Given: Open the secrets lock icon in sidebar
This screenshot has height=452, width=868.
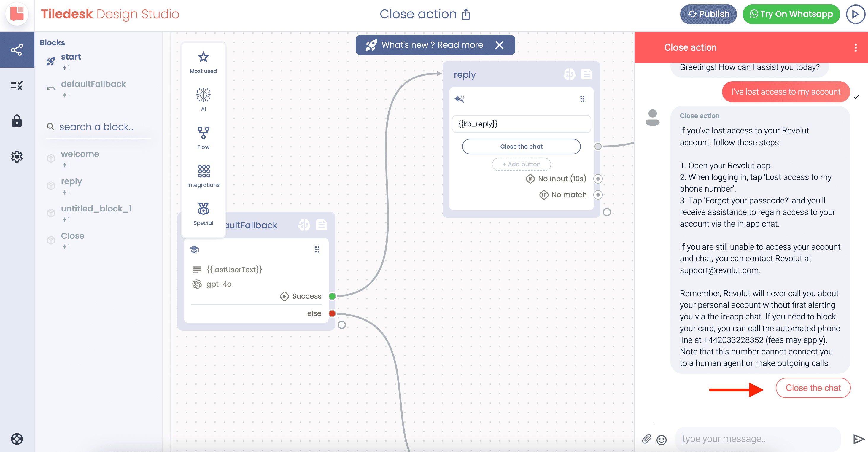Looking at the screenshot, I should coord(17,121).
